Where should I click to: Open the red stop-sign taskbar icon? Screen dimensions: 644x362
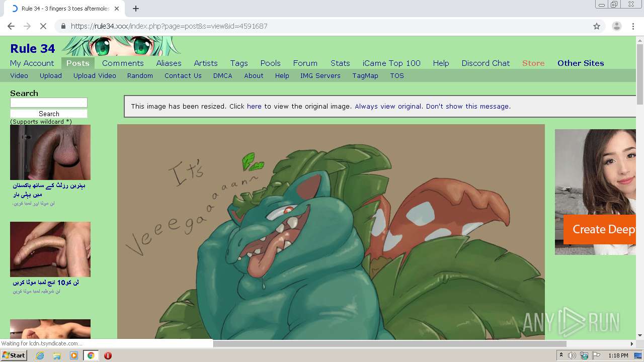pyautogui.click(x=108, y=355)
